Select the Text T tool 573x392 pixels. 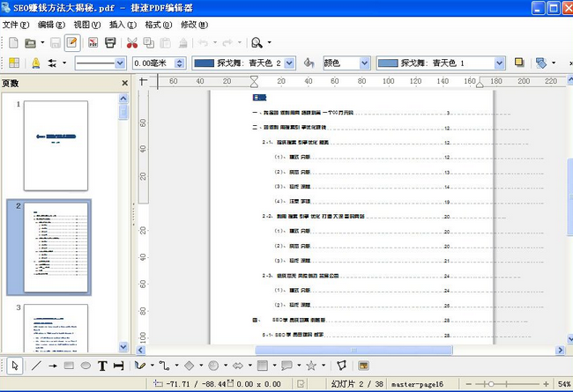[102, 366]
